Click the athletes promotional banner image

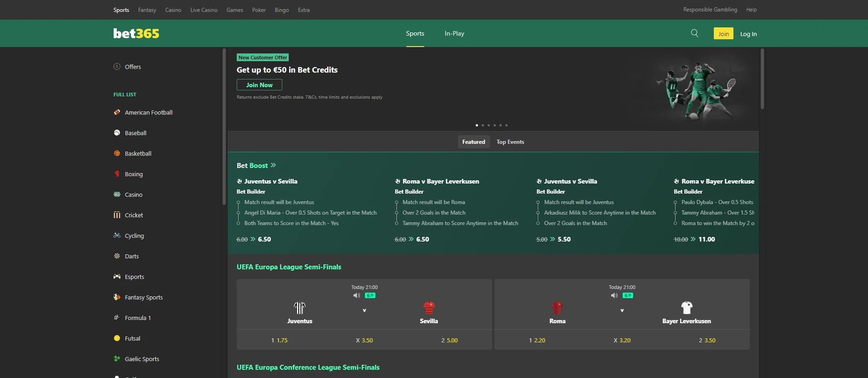696,90
